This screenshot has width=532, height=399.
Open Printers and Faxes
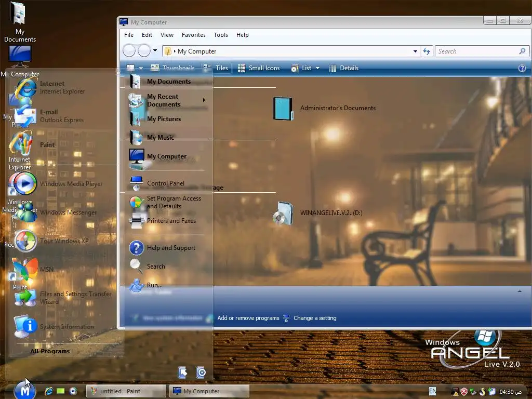click(x=163, y=221)
